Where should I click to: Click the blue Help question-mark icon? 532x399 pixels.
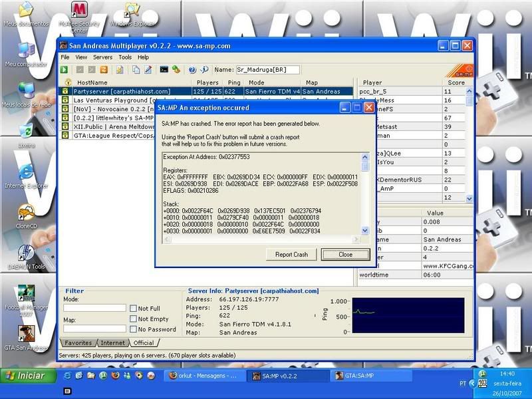coord(192,70)
